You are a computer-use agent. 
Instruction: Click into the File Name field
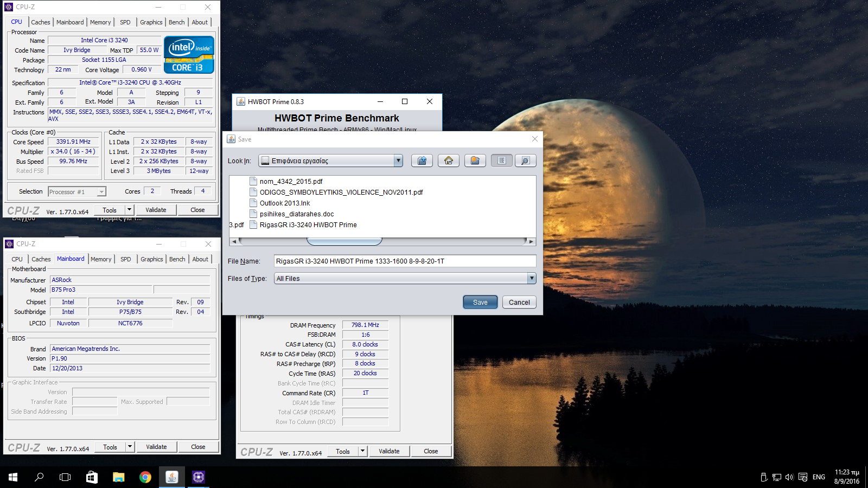click(x=405, y=261)
